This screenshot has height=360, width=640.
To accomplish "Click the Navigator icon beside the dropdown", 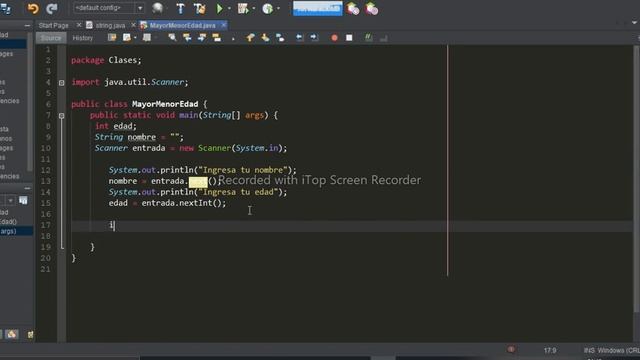I will (x=23, y=200).
